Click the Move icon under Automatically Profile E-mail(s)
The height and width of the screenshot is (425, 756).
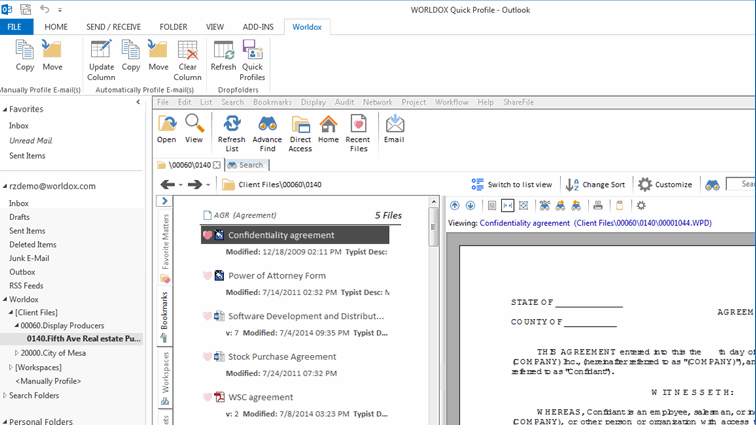click(x=158, y=50)
